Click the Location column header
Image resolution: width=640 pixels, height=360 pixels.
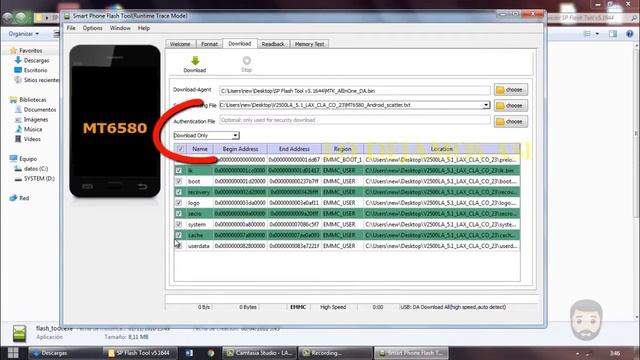(x=442, y=149)
